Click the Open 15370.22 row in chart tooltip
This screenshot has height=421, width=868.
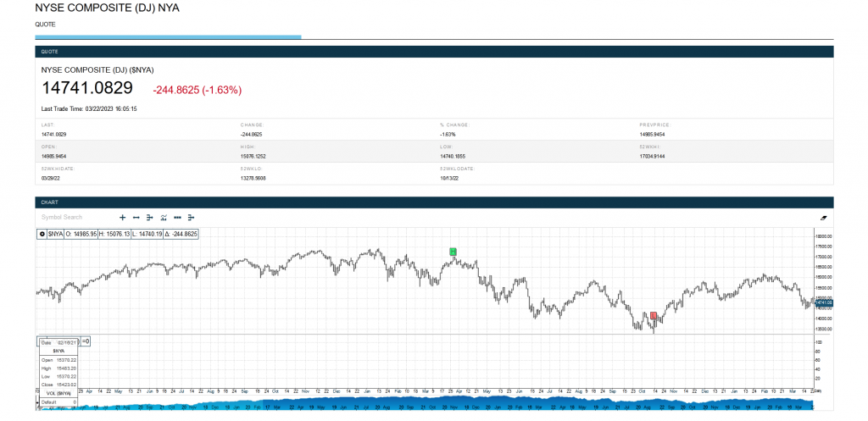58,360
